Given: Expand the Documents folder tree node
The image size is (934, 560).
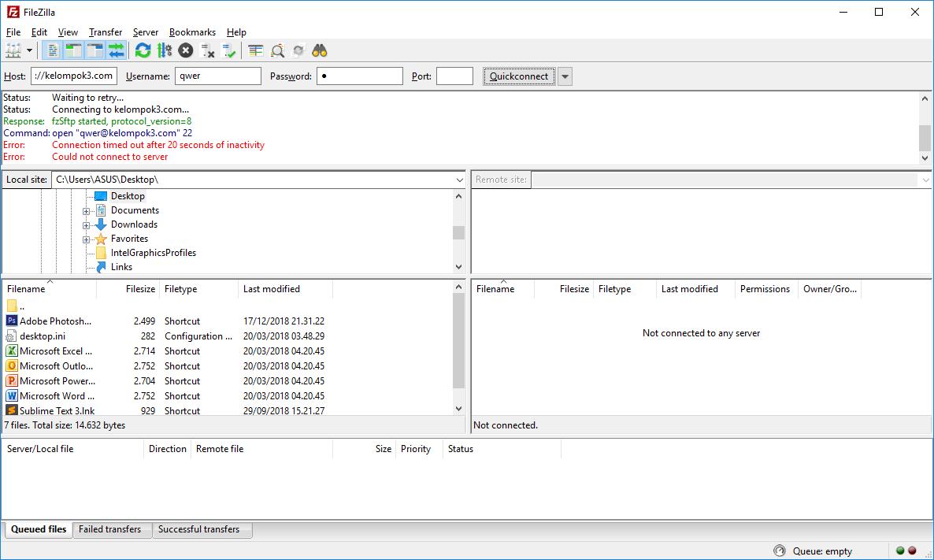Looking at the screenshot, I should [87, 211].
